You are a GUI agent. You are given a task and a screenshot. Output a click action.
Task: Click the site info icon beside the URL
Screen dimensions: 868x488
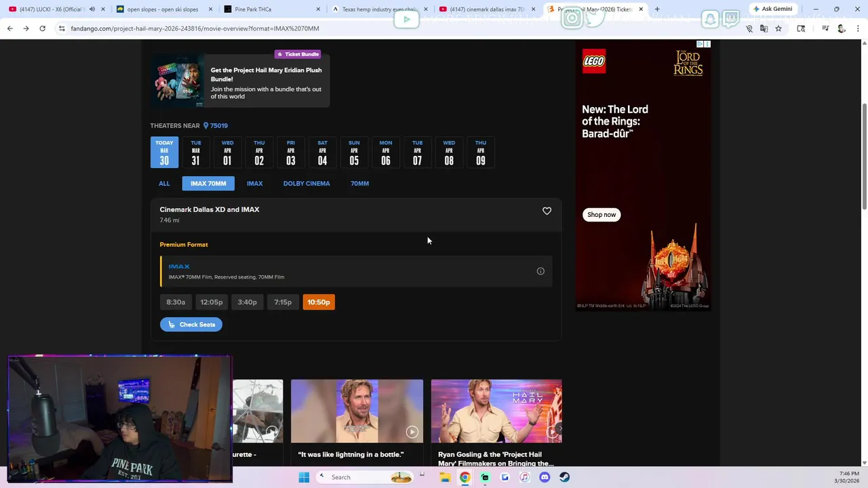coord(62,28)
